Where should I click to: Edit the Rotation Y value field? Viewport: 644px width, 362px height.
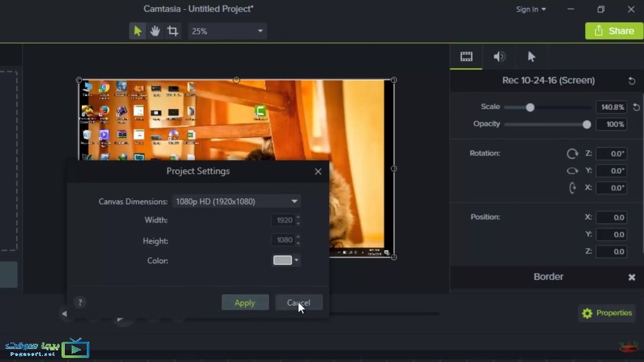tap(612, 171)
